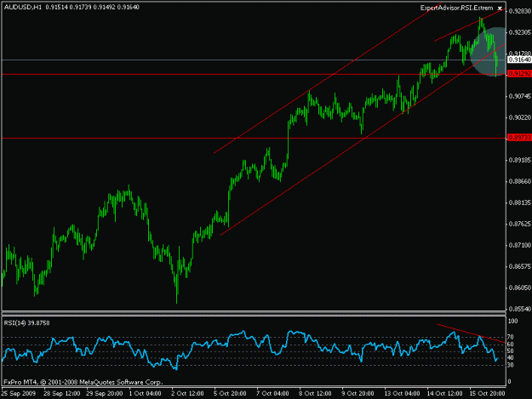Click the 0.87625 price axis label
The width and height of the screenshot is (532, 399).
point(519,224)
